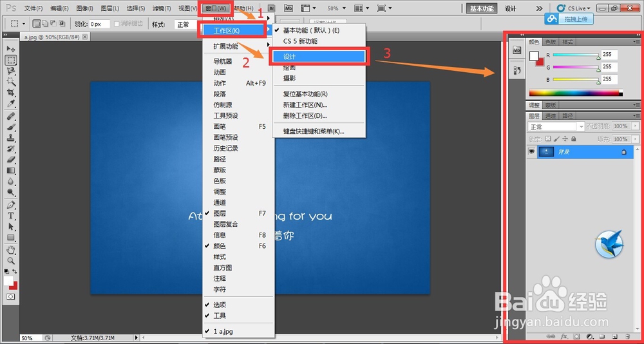Switch to the 色板 tab
This screenshot has width=644, height=344.
point(551,42)
